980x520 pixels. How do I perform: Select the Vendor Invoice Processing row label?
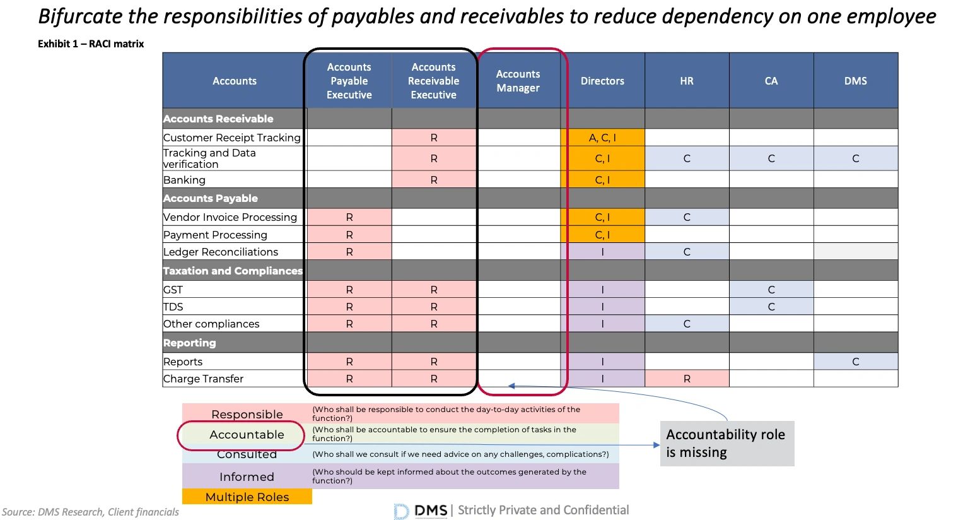tap(230, 217)
